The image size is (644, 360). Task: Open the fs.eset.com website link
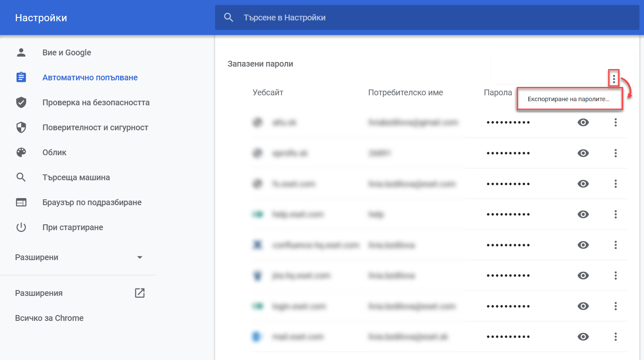coord(294,184)
